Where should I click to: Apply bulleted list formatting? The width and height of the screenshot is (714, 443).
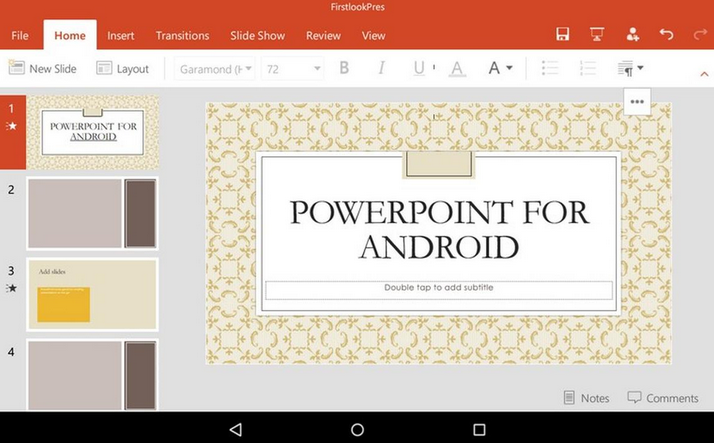coord(550,68)
